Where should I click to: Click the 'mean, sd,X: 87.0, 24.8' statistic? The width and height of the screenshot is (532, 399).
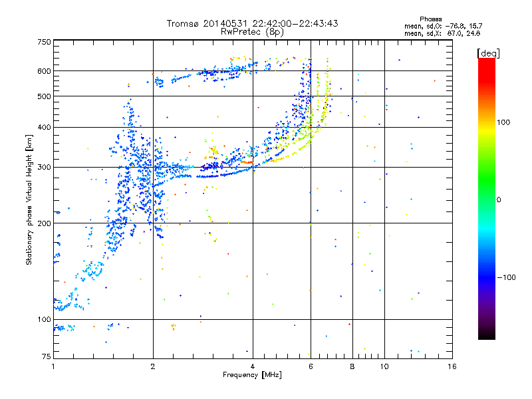(442, 33)
